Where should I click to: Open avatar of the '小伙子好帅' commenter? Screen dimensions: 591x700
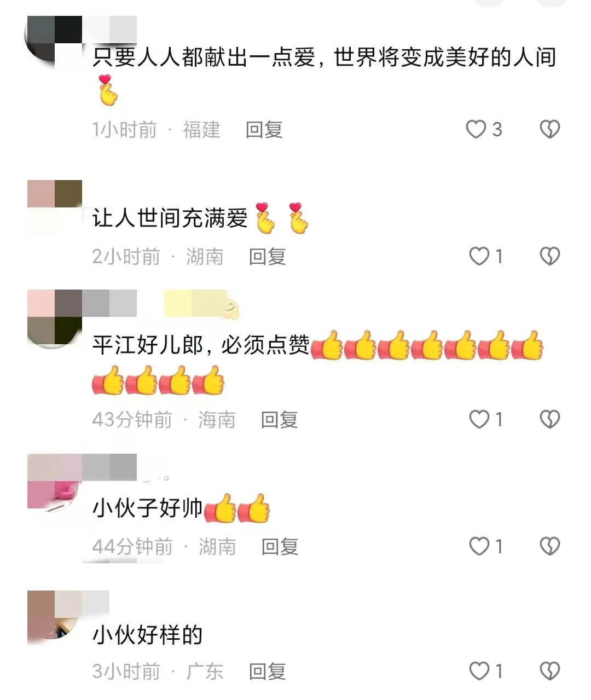(x=54, y=482)
